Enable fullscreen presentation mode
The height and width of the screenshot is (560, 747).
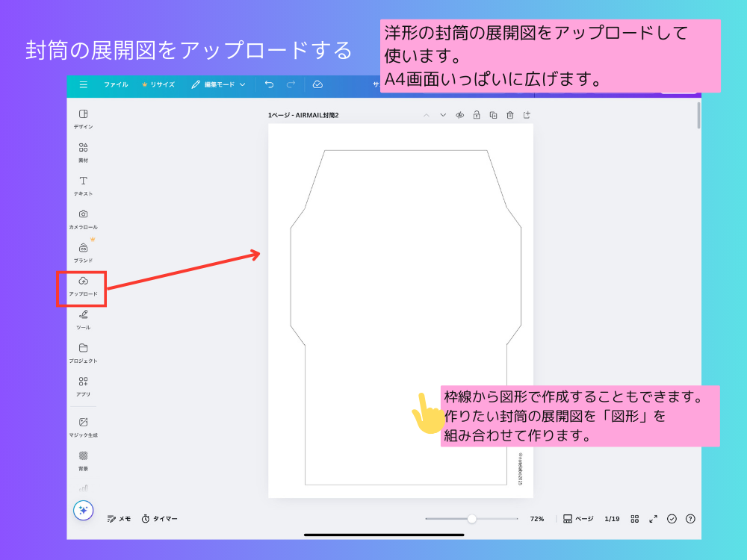653,519
